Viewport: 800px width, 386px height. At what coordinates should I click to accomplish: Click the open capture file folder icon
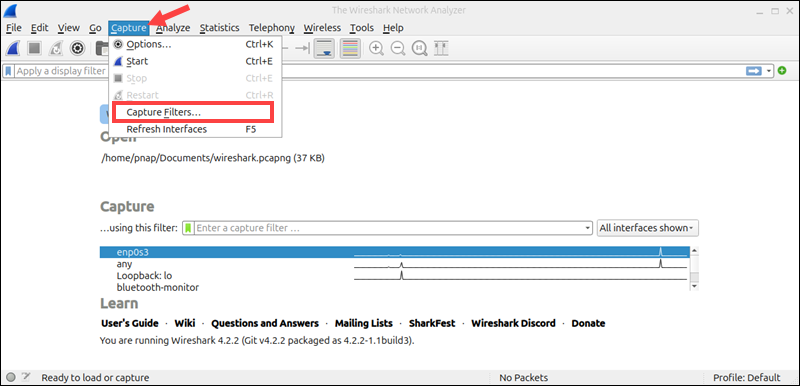[102, 48]
